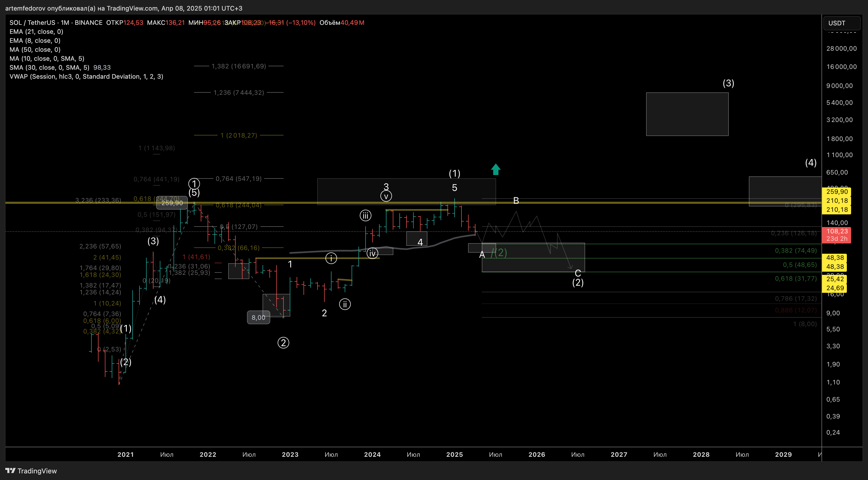
Task: Select the 259,90 price callout on chart
Action: [x=172, y=203]
